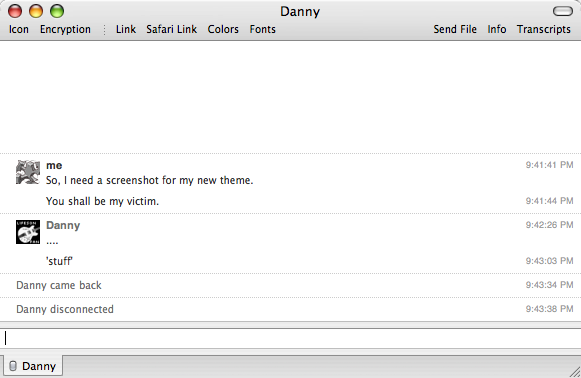Image resolution: width=581 pixels, height=378 pixels.
Task: Click Danny's '....' message
Action: pyautogui.click(x=52, y=242)
